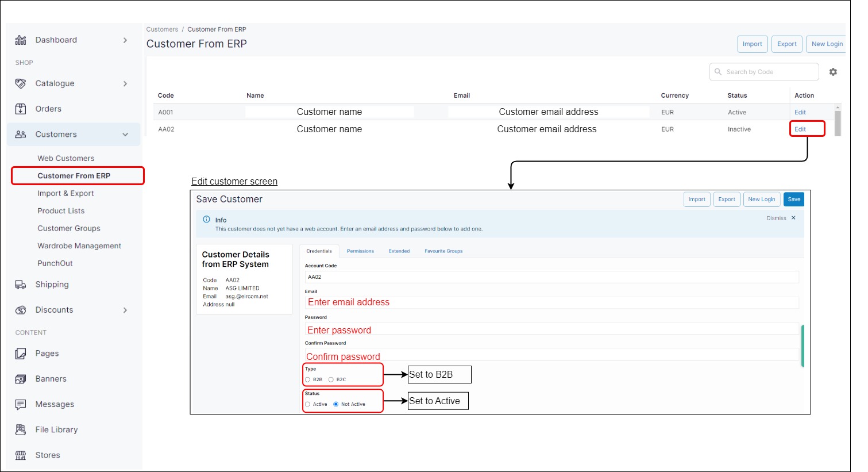Switch to the Permissions tab
Screen dimensions: 868x472
coord(360,251)
